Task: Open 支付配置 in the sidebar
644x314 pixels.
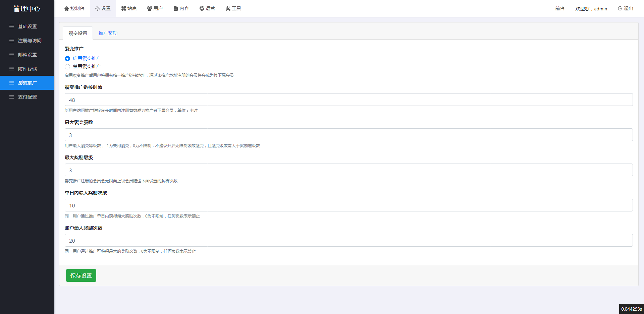Action: (27, 97)
